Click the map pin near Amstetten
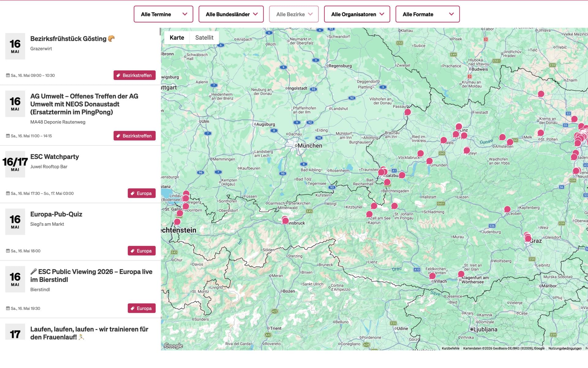588x368 pixels. tap(510, 142)
